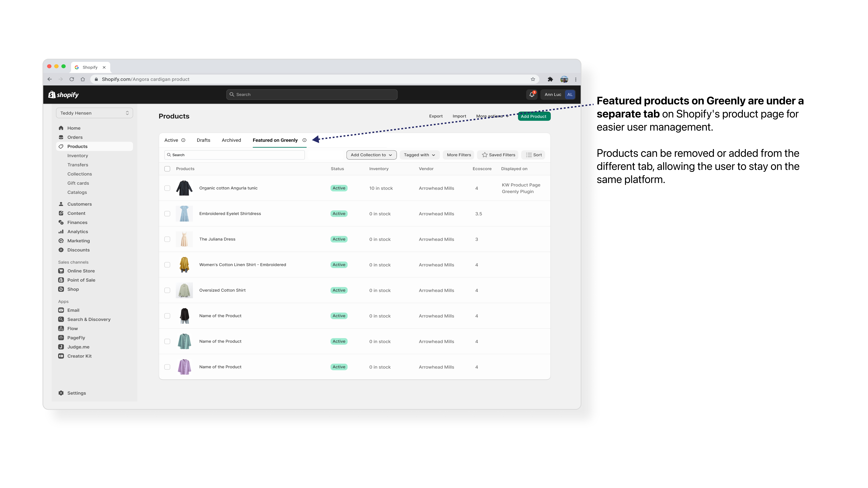This screenshot has width=868, height=488.
Task: Click the Home sidebar icon
Action: pyautogui.click(x=61, y=128)
